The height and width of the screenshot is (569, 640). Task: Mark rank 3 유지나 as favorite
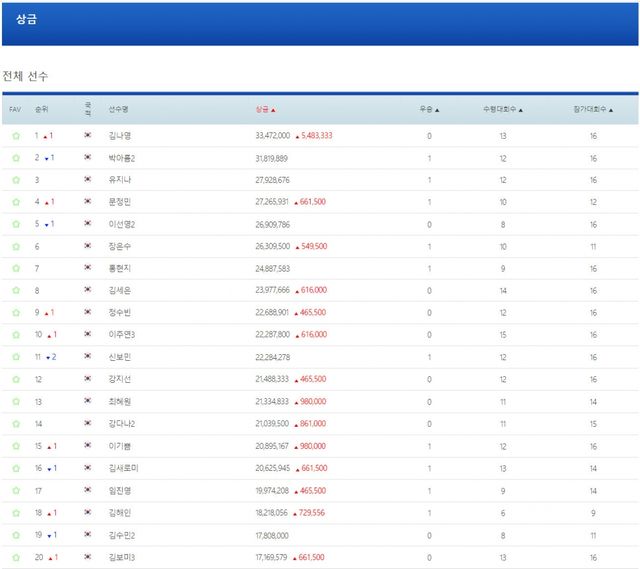(15, 180)
